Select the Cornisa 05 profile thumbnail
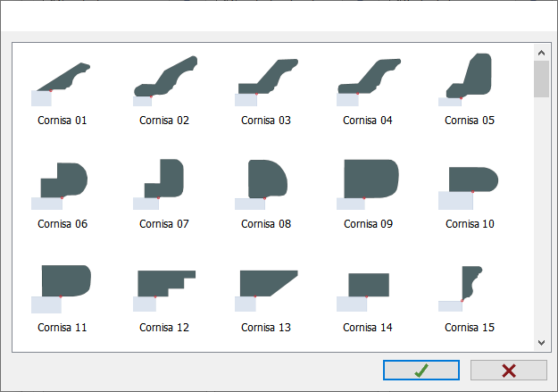Viewport: 558px width, 392px height. tap(465, 79)
